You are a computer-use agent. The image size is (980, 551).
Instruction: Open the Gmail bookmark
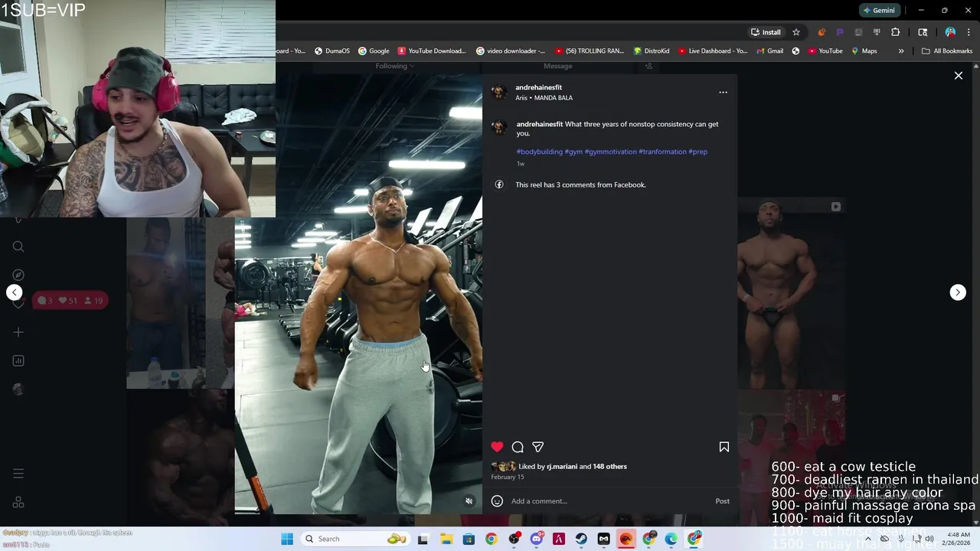click(x=769, y=51)
